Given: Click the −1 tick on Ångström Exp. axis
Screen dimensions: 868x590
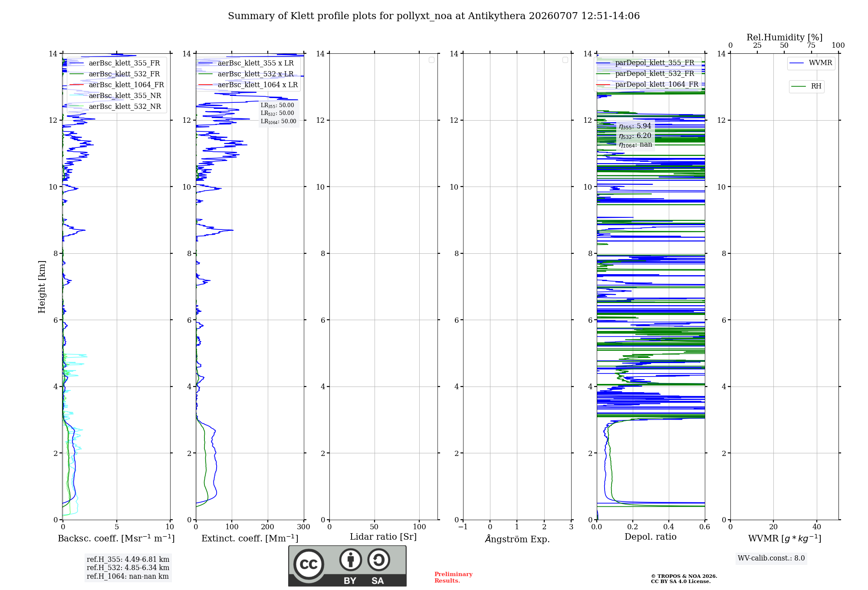Looking at the screenshot, I should coord(463,527).
